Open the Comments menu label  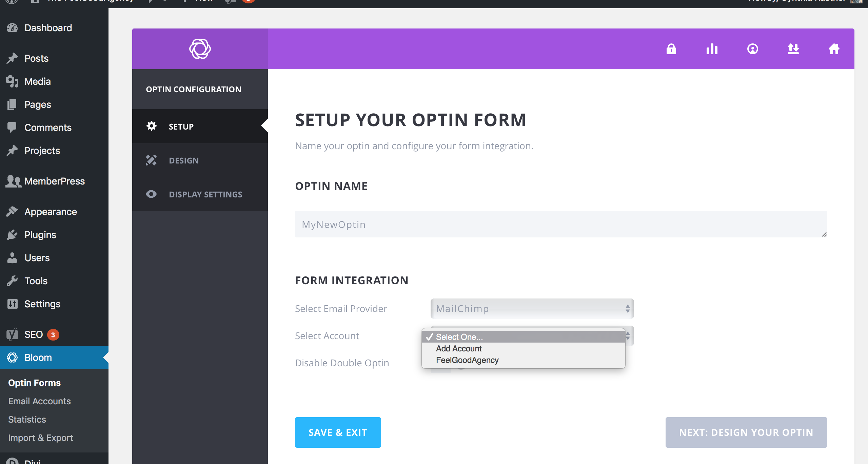pos(48,128)
